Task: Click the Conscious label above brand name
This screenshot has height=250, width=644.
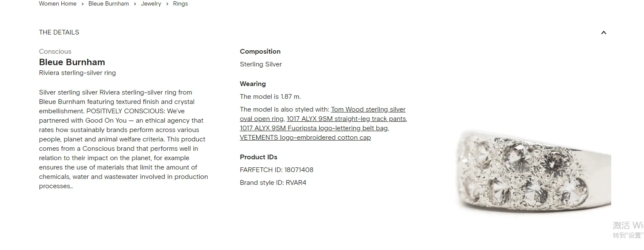Action: (x=55, y=52)
